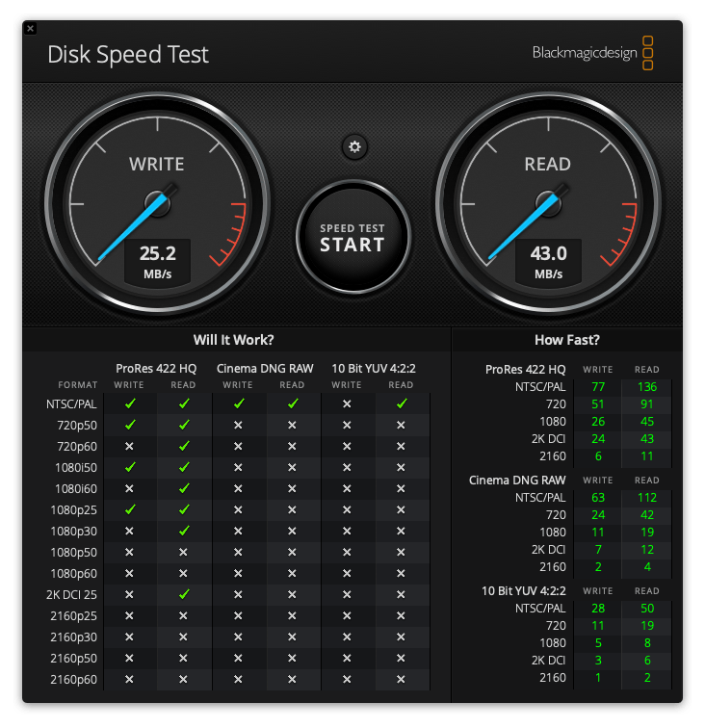Screen dimensions: 705x728
Task: Click the READ gauge needle dial
Action: click(547, 202)
